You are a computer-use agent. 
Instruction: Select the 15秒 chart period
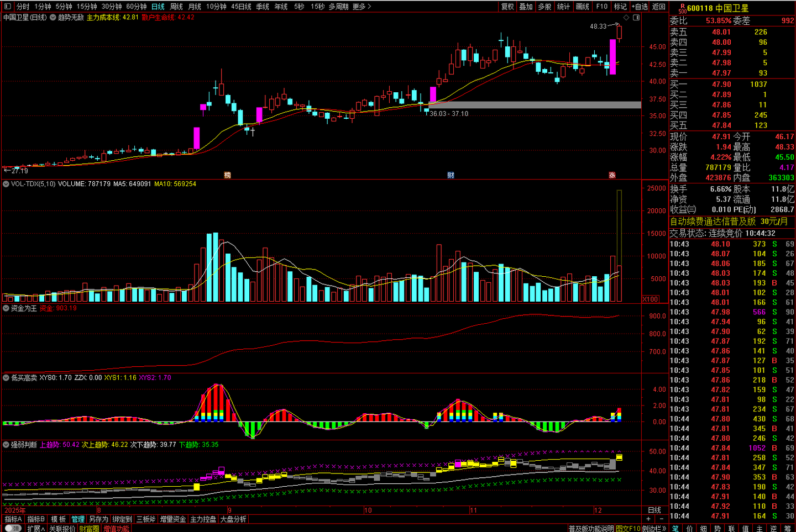(317, 7)
